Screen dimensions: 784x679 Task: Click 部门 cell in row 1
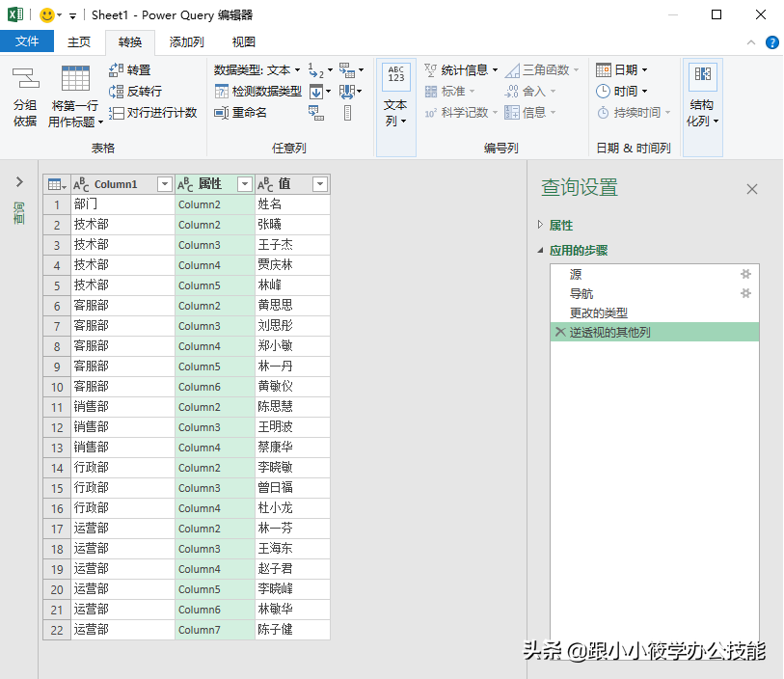(x=122, y=204)
